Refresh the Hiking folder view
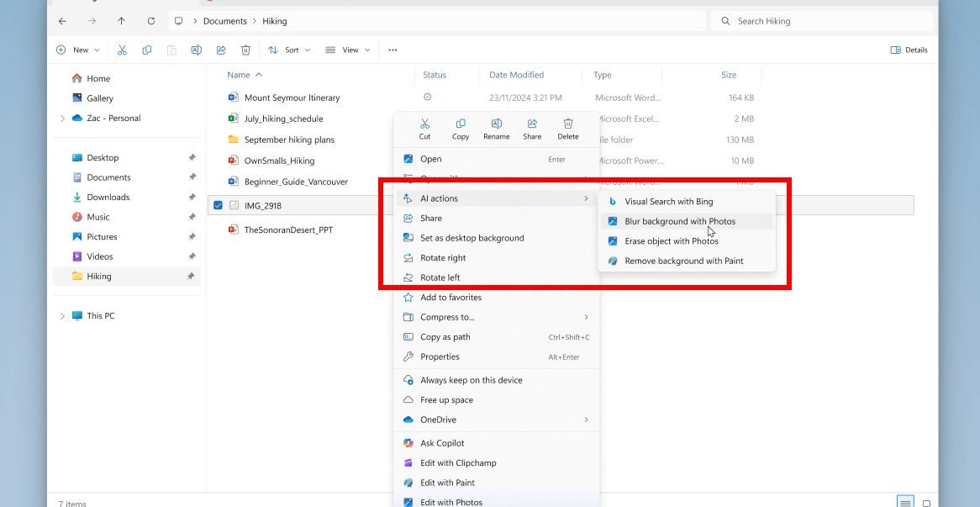Viewport: 980px width, 507px height. [151, 21]
